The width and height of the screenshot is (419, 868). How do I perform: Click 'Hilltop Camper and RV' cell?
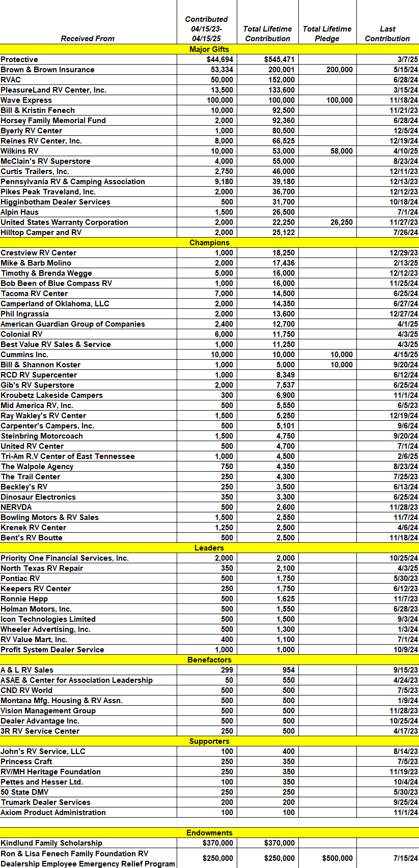pos(41,233)
